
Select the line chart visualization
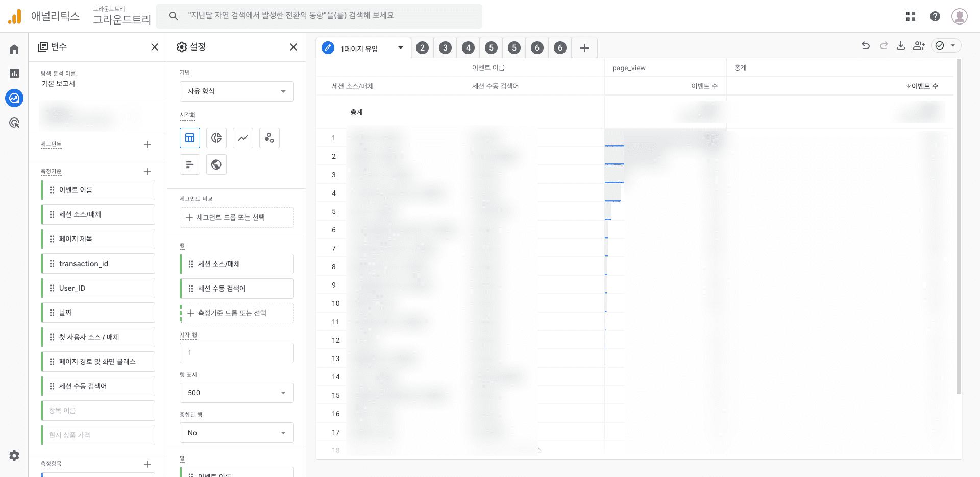(243, 138)
